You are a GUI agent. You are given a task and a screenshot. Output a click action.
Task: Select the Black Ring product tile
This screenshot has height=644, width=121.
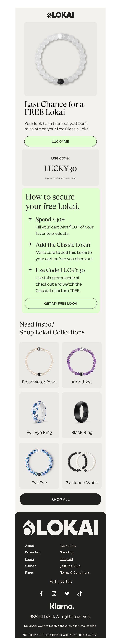coord(82,415)
